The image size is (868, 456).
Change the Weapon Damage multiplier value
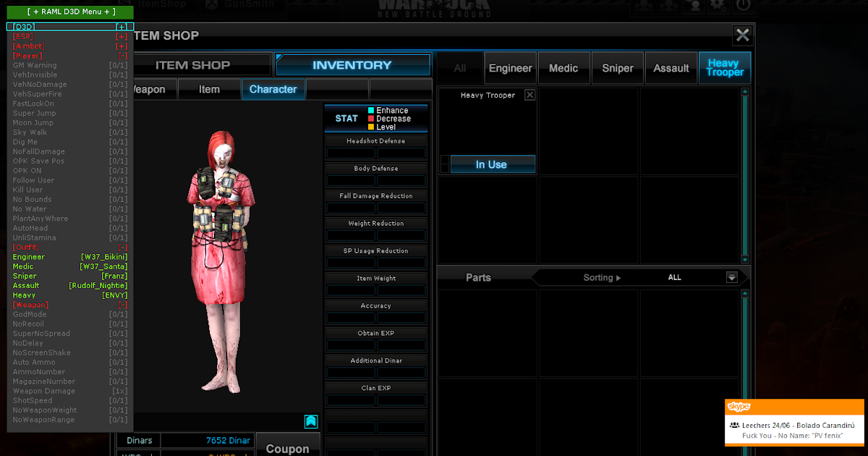coord(120,391)
